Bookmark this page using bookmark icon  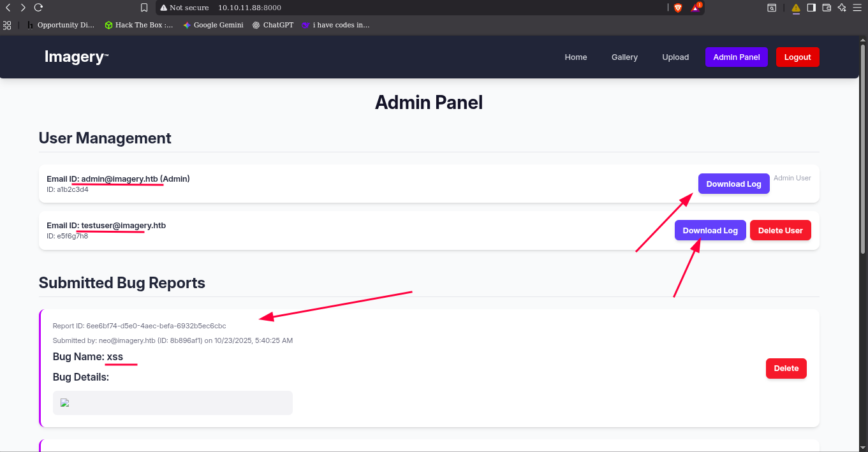pyautogui.click(x=144, y=8)
